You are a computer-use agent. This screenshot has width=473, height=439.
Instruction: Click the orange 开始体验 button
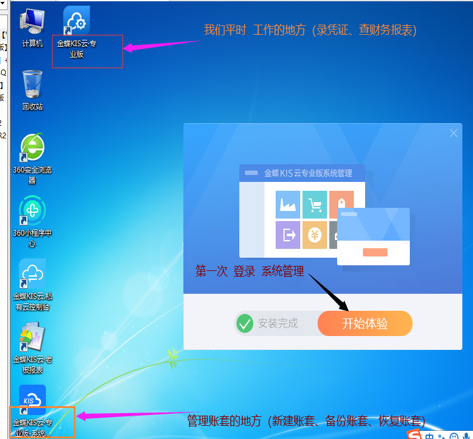tap(365, 323)
